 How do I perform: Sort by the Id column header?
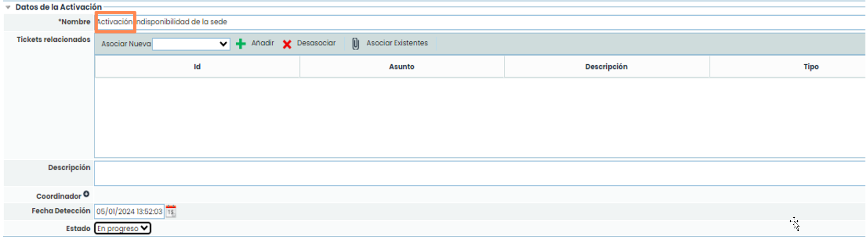pos(197,67)
